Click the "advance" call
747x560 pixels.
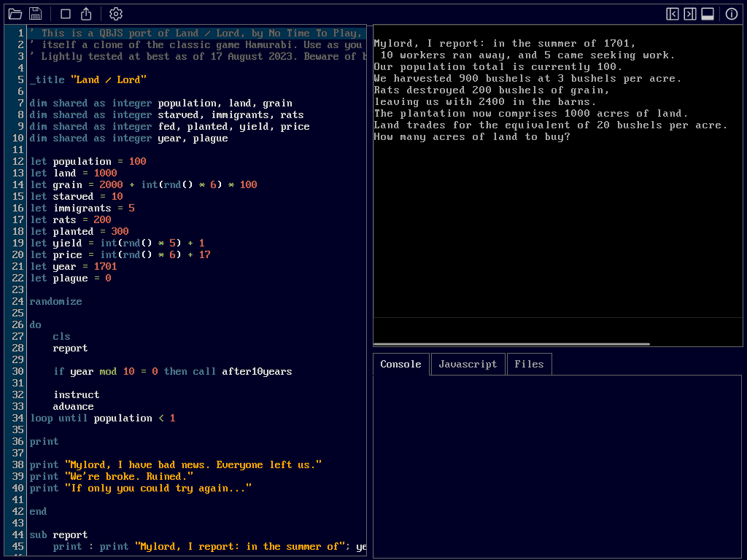pyautogui.click(x=74, y=406)
